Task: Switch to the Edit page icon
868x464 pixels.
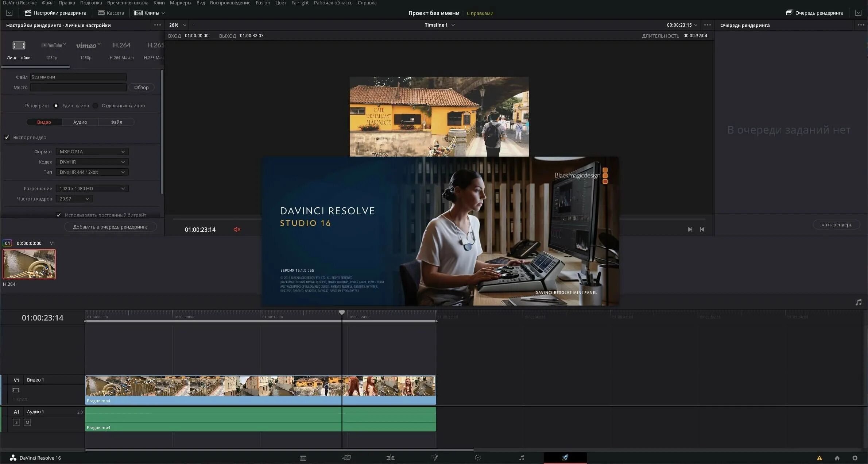Action: (x=390, y=457)
